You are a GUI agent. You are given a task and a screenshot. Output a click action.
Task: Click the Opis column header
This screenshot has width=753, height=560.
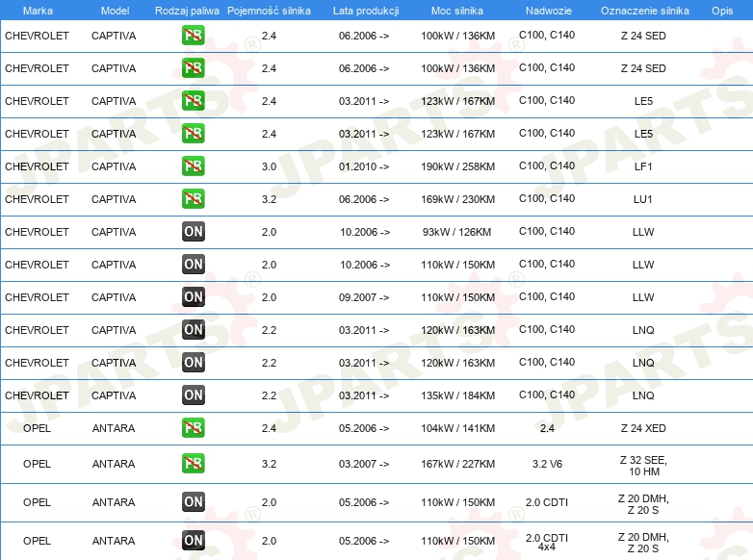[x=721, y=10]
